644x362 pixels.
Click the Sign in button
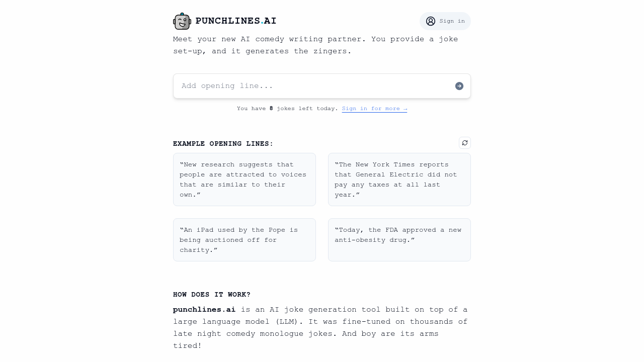click(445, 21)
